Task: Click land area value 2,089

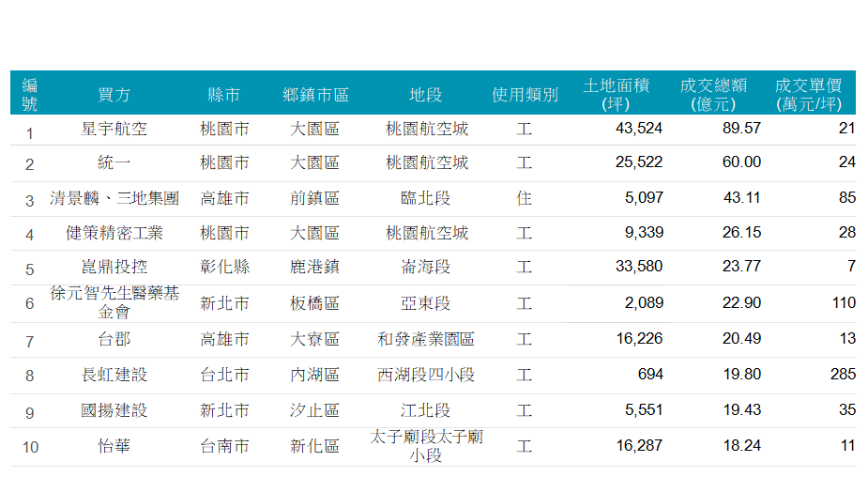Action: pos(644,303)
